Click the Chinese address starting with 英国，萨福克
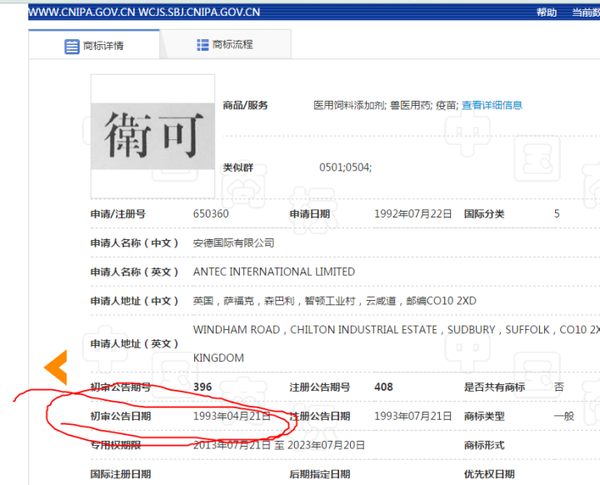The width and height of the screenshot is (600, 485). [x=334, y=301]
